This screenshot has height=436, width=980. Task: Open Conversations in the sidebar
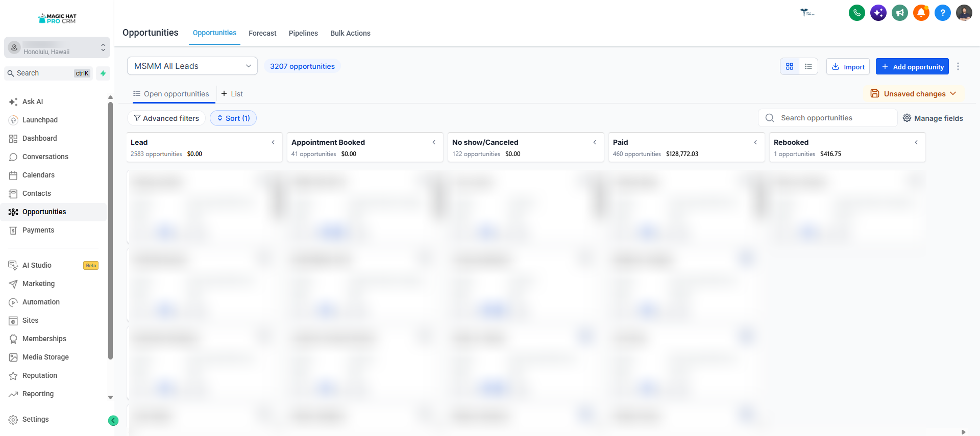coord(45,157)
